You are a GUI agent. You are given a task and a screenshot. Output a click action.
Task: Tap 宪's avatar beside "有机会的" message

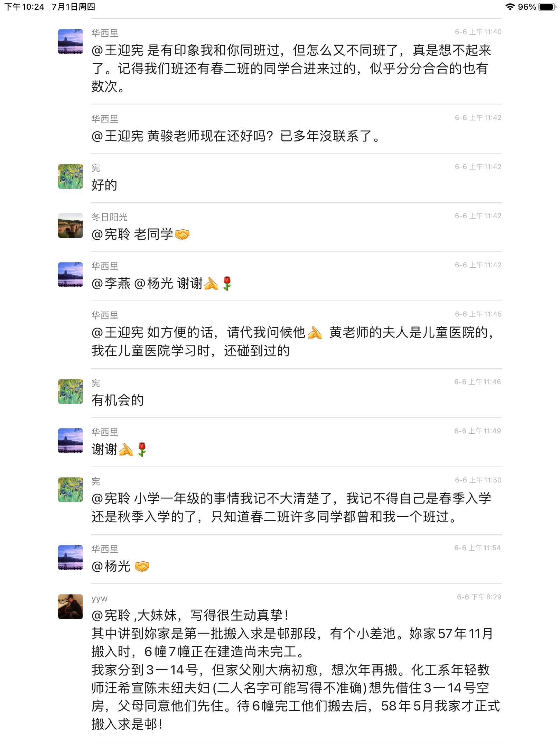[70, 391]
